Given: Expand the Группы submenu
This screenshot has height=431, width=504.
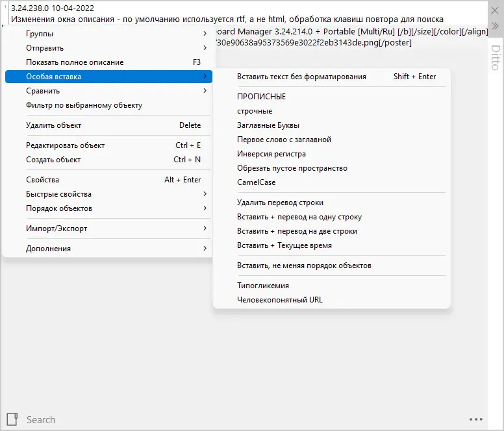Looking at the screenshot, I should coord(108,34).
